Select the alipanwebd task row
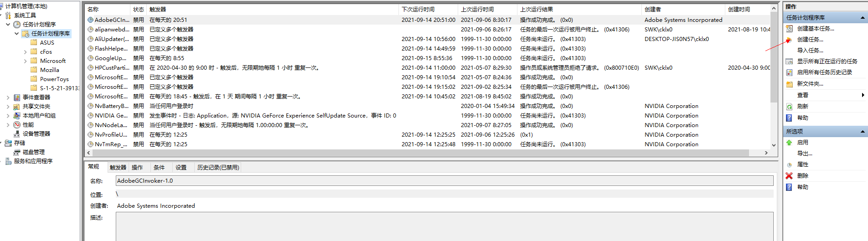This screenshot has height=241, width=868. [x=428, y=30]
